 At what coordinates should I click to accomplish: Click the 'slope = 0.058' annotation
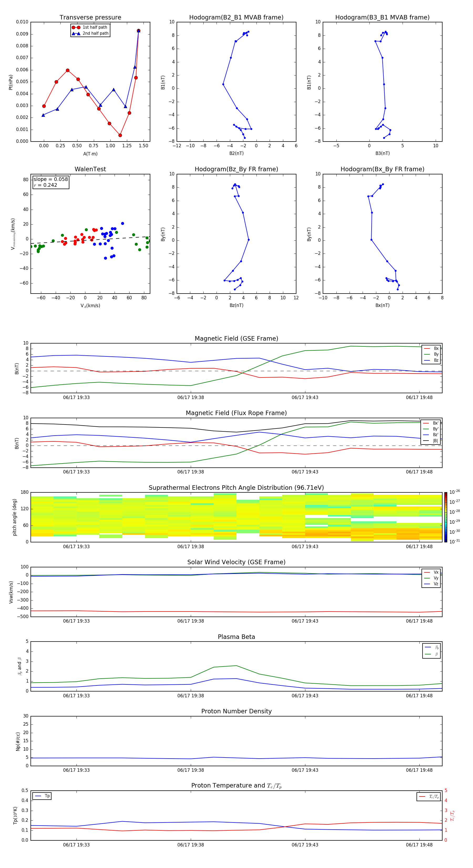50,179
